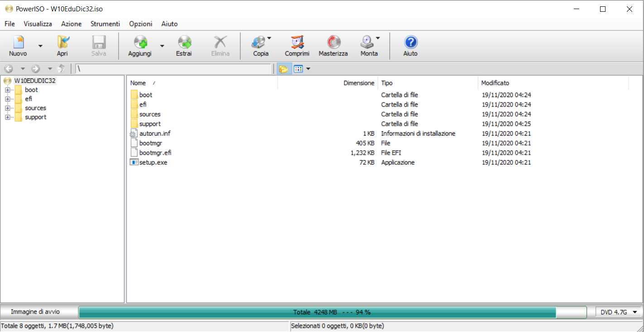Click the view mode icon
Image resolution: width=644 pixels, height=332 pixels.
pyautogui.click(x=298, y=69)
